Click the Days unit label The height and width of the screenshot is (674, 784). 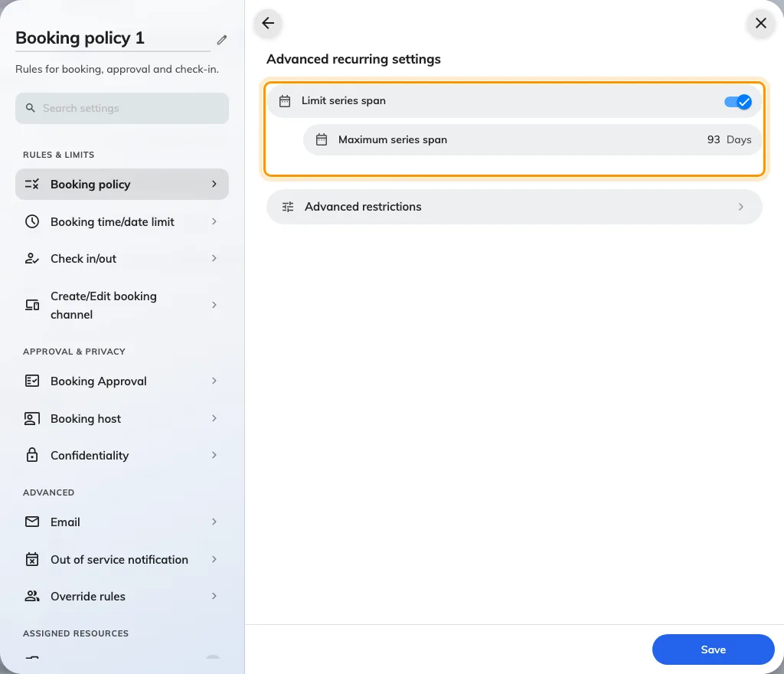(739, 139)
